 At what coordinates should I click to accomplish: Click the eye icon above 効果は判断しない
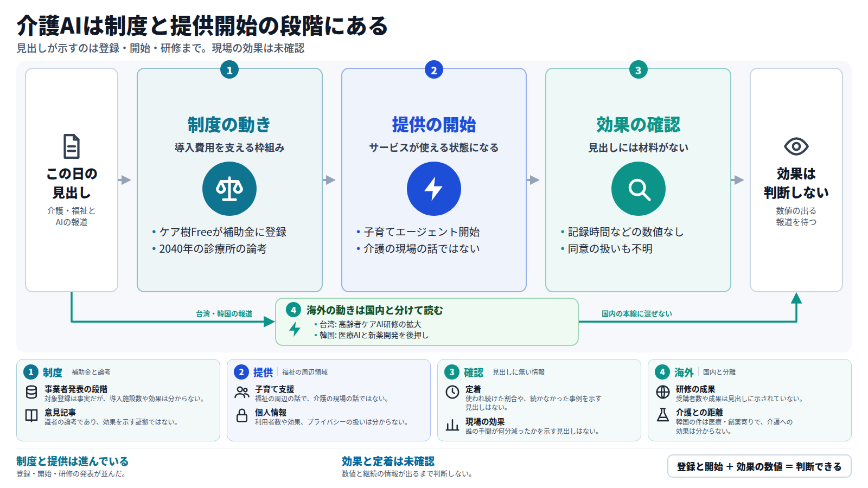796,146
